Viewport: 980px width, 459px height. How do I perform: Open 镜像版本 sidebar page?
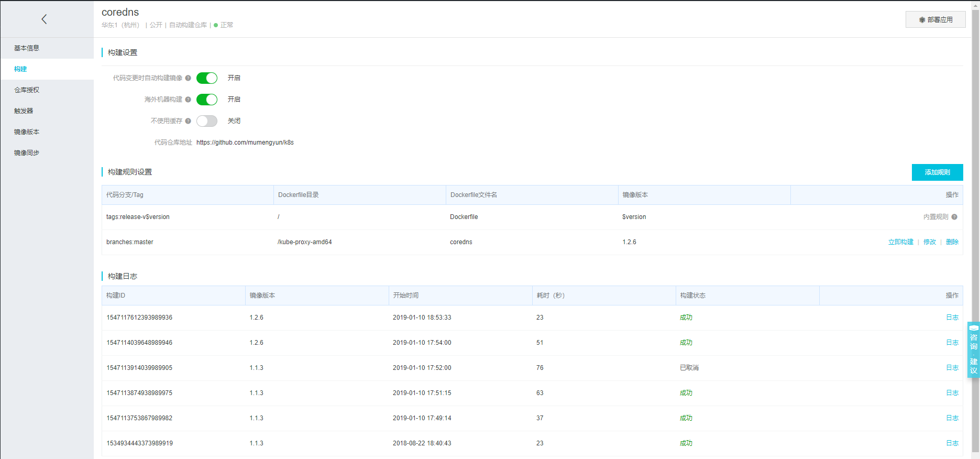point(27,132)
